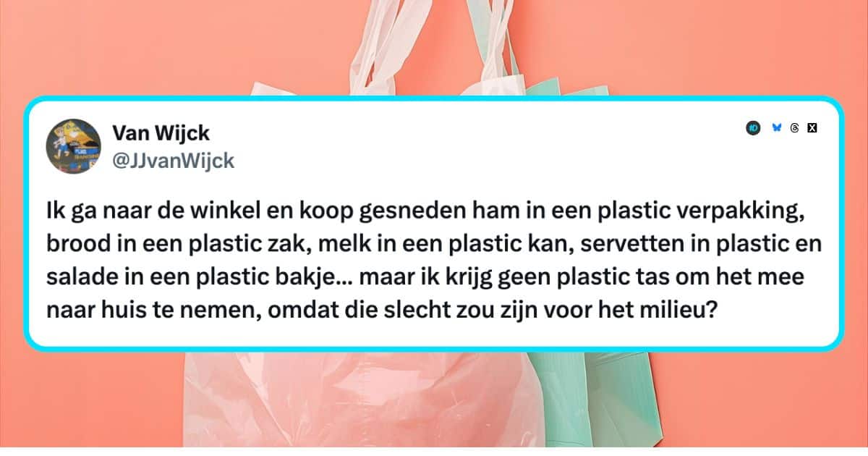Click the X logo icon

[812, 128]
